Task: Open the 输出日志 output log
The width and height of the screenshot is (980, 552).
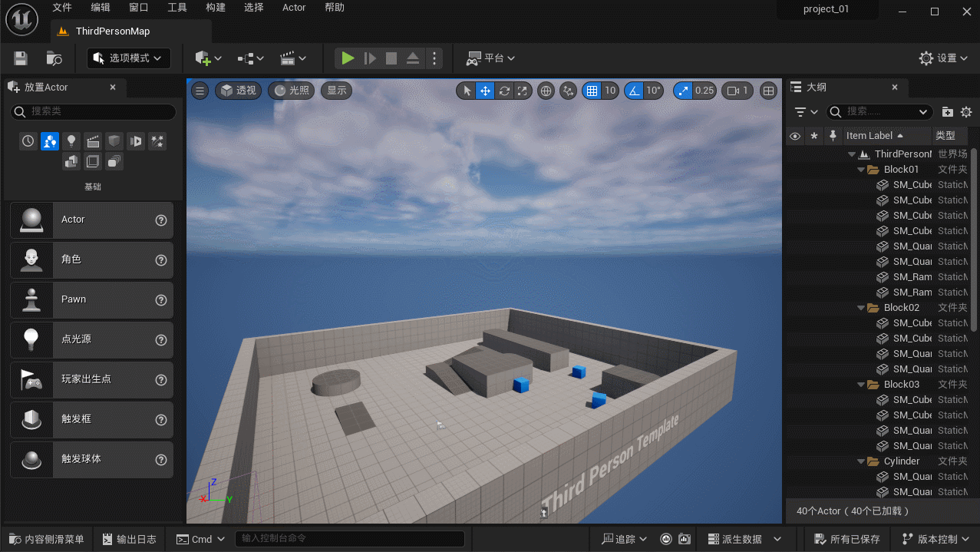Action: tap(129, 539)
